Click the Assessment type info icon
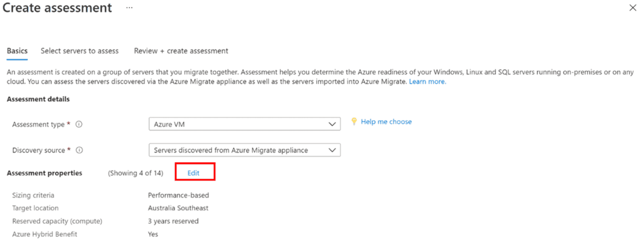Screen dimensions: 644x243 (x=79, y=124)
